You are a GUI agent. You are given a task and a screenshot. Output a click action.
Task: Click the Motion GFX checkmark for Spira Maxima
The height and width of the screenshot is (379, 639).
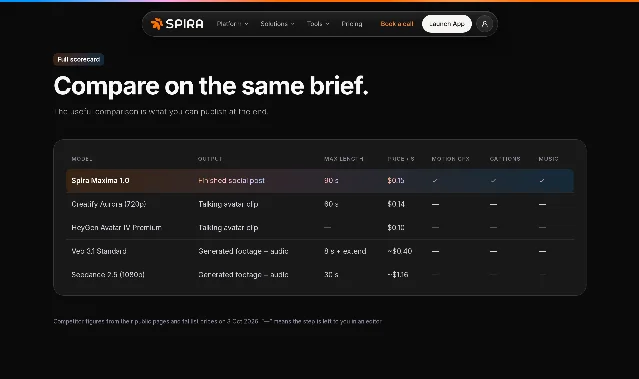coord(435,181)
